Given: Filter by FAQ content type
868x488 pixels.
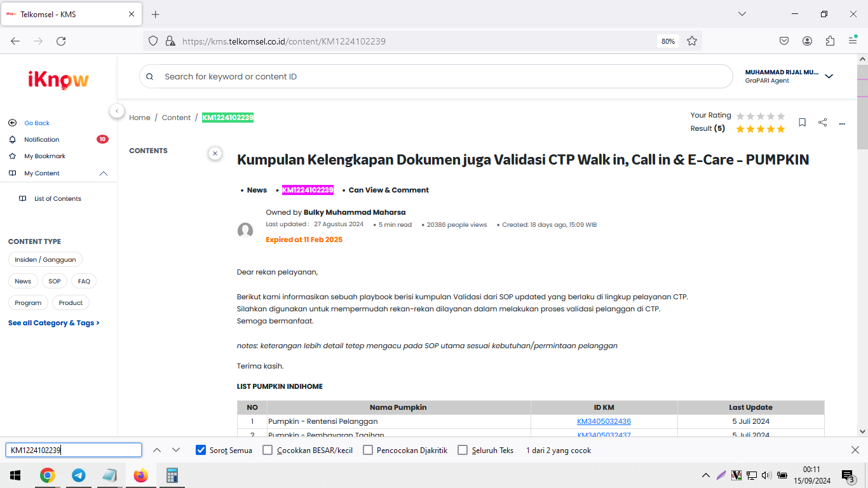Looking at the screenshot, I should tap(84, 281).
